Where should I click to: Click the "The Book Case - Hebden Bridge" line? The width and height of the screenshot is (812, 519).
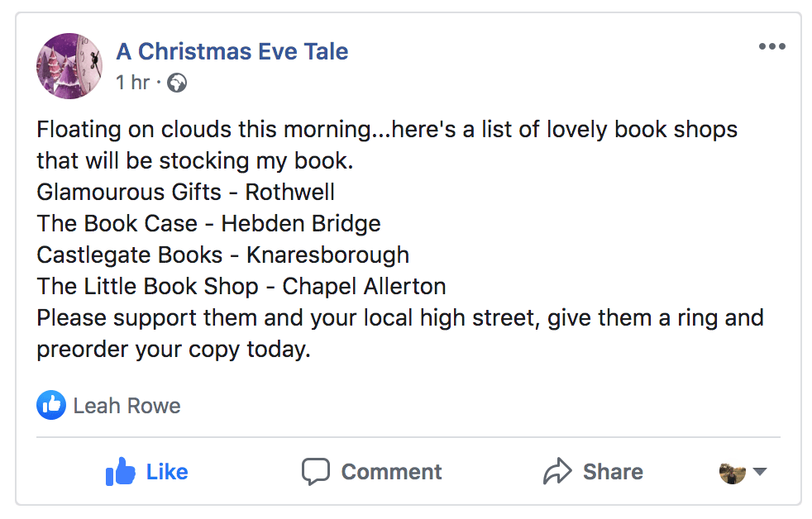pyautogui.click(x=208, y=224)
